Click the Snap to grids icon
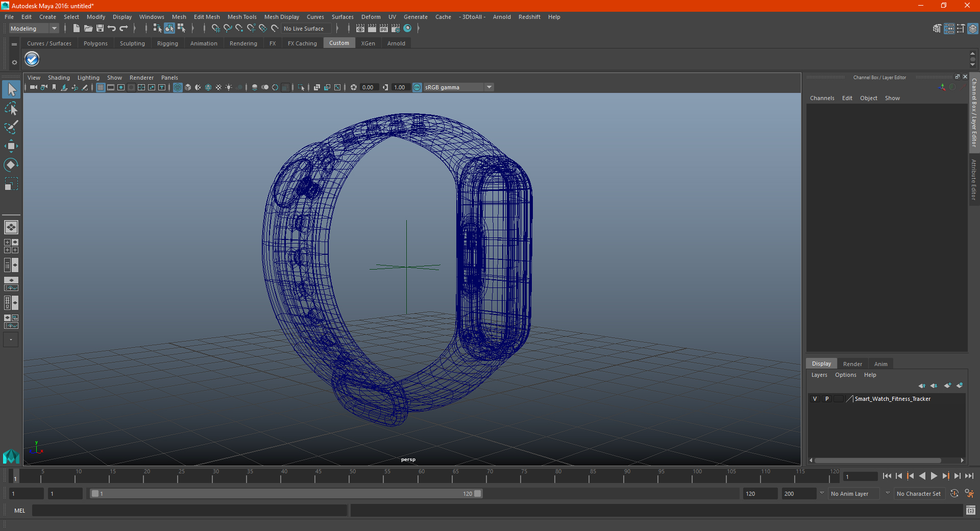 click(215, 29)
